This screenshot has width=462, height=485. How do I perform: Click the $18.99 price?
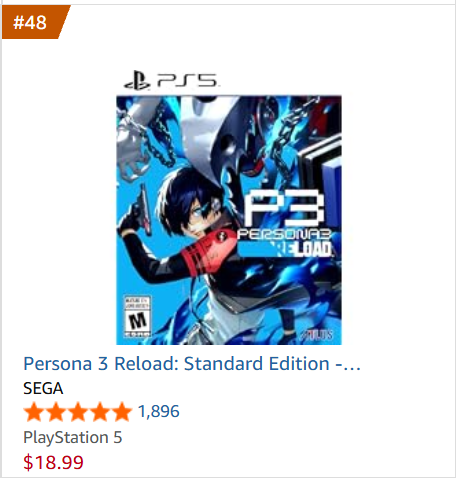click(x=53, y=463)
